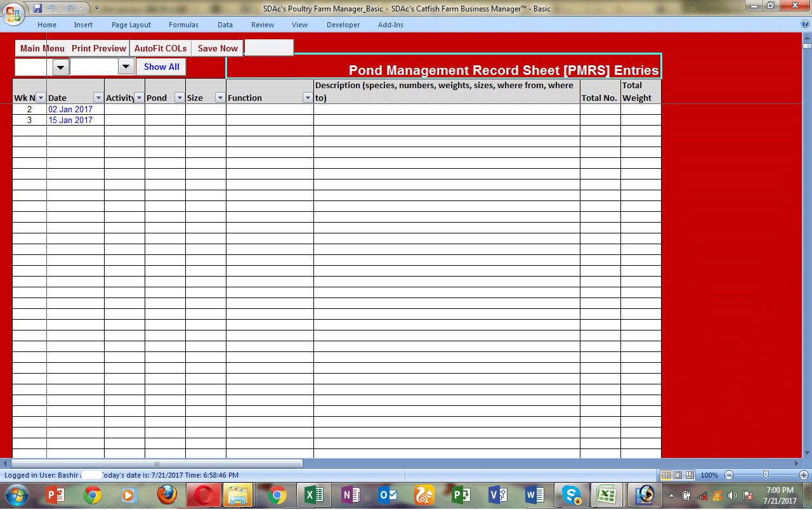Open the Insert ribbon tab
This screenshot has width=812, height=510.
click(x=83, y=25)
